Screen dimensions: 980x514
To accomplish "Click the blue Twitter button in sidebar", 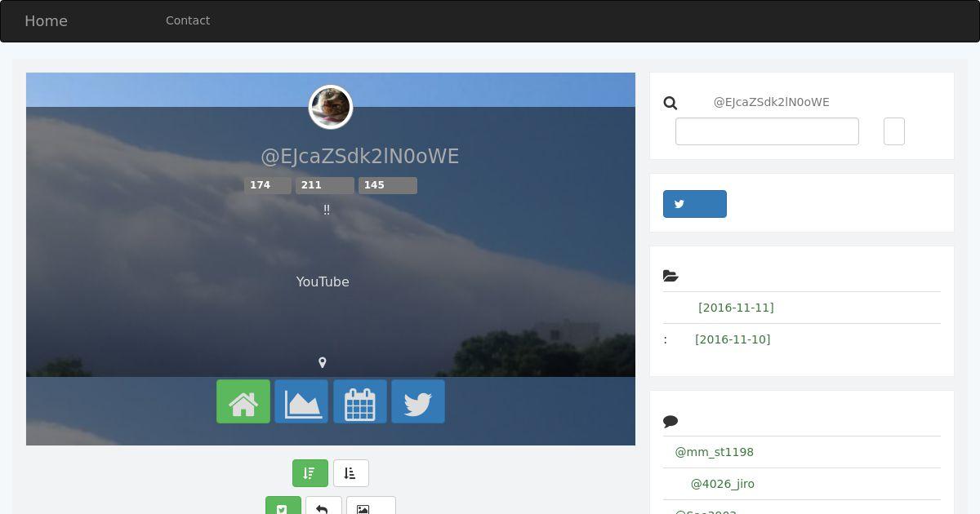I will coord(695,204).
